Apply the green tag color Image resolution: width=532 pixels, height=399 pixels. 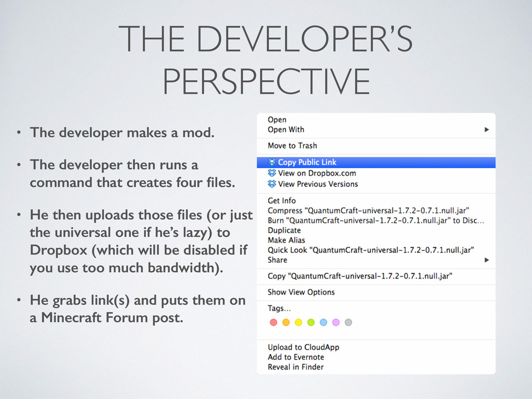point(311,322)
